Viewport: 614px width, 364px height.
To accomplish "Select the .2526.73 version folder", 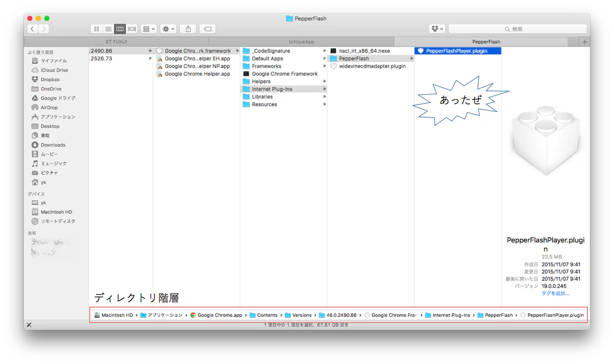I will point(120,58).
